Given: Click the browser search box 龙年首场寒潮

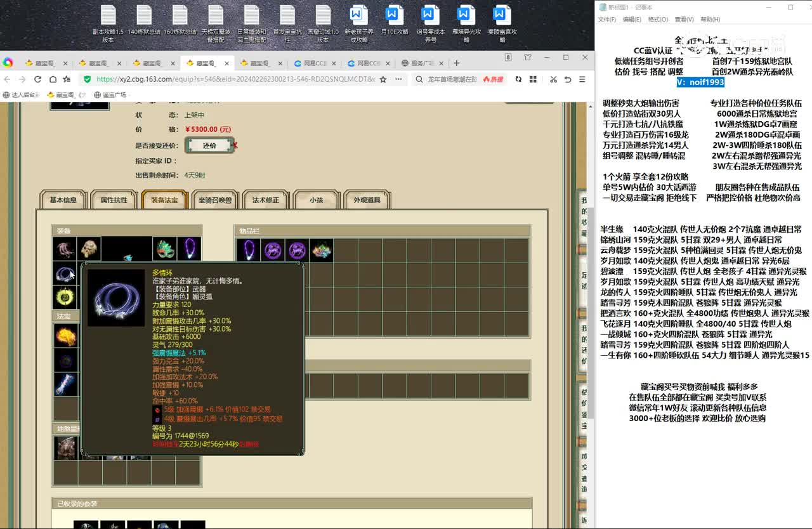Looking at the screenshot, I should (453, 79).
